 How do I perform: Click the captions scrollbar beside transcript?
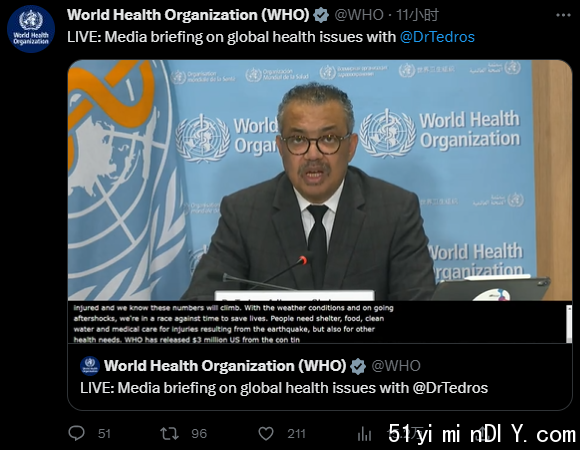tap(569, 324)
